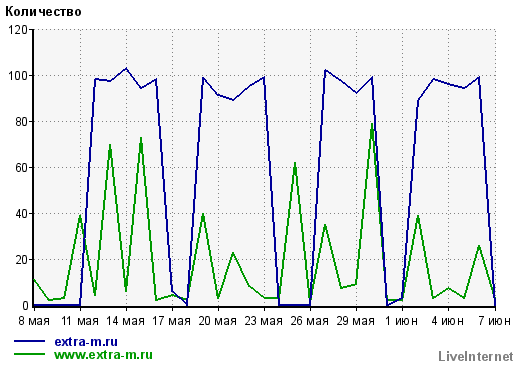520x366 pixels.
Task: Select the 4 июн date label
Action: coord(447,321)
